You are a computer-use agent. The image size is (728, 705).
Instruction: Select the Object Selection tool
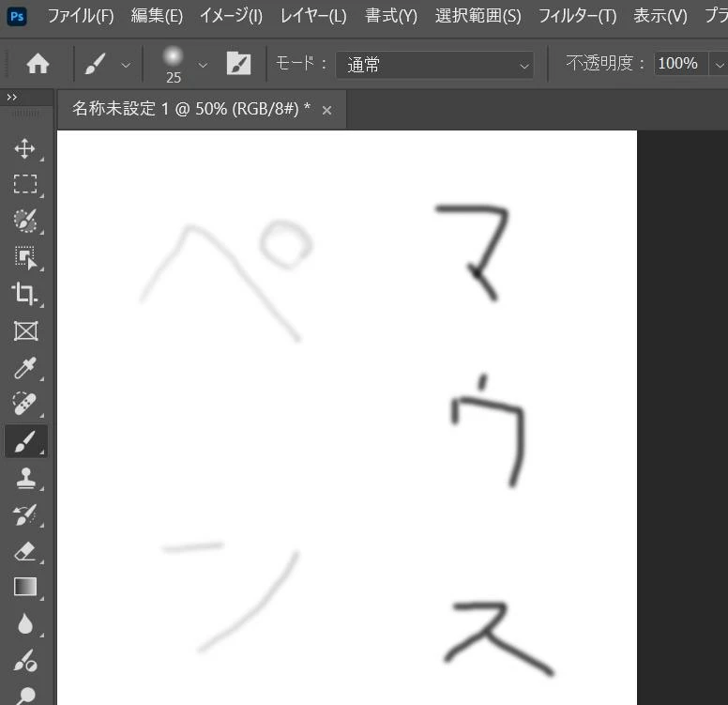click(x=25, y=257)
